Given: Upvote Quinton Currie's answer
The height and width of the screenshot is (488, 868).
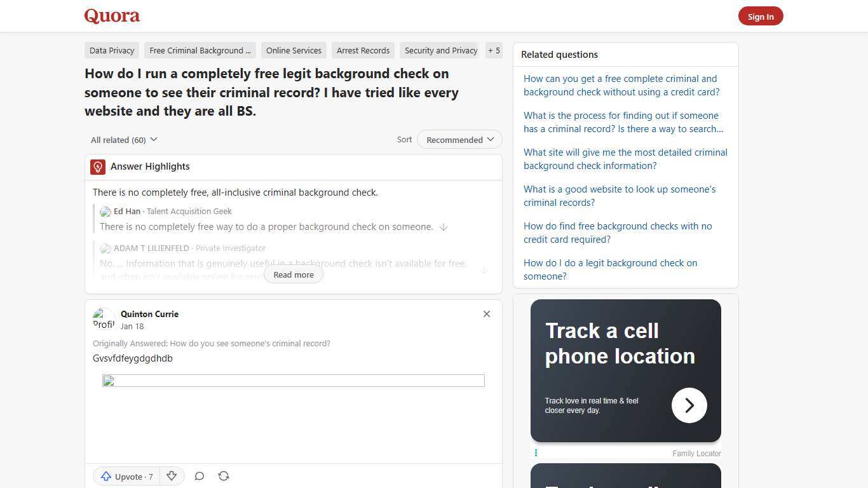Looking at the screenshot, I should click(126, 476).
